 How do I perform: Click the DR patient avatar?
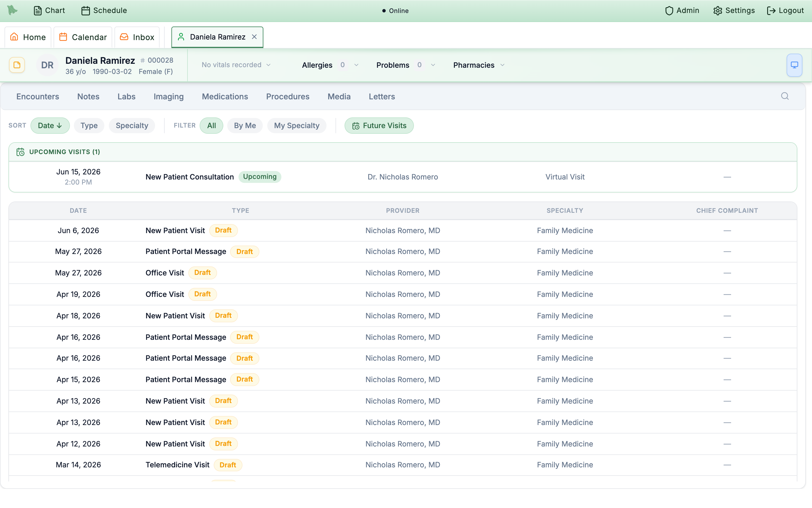click(47, 65)
